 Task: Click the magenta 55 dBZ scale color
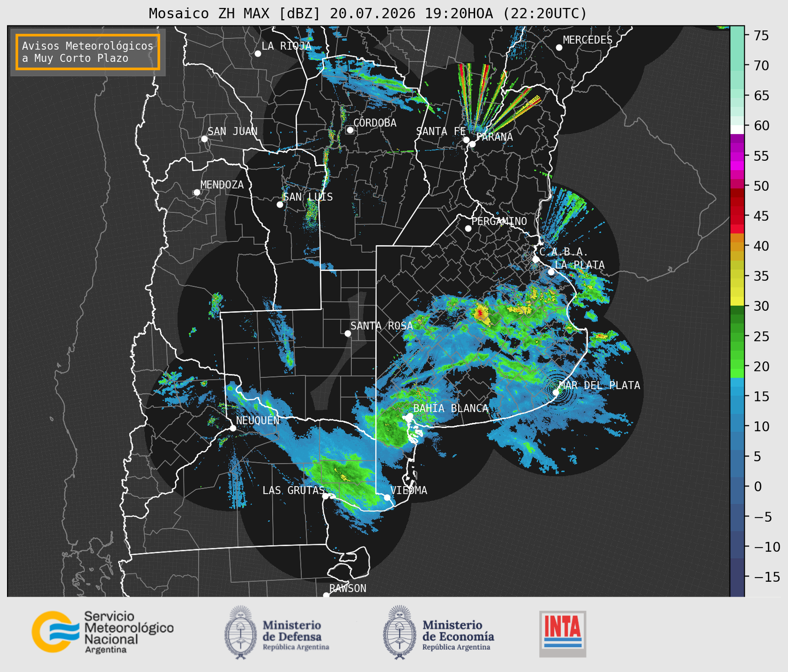[x=737, y=157]
